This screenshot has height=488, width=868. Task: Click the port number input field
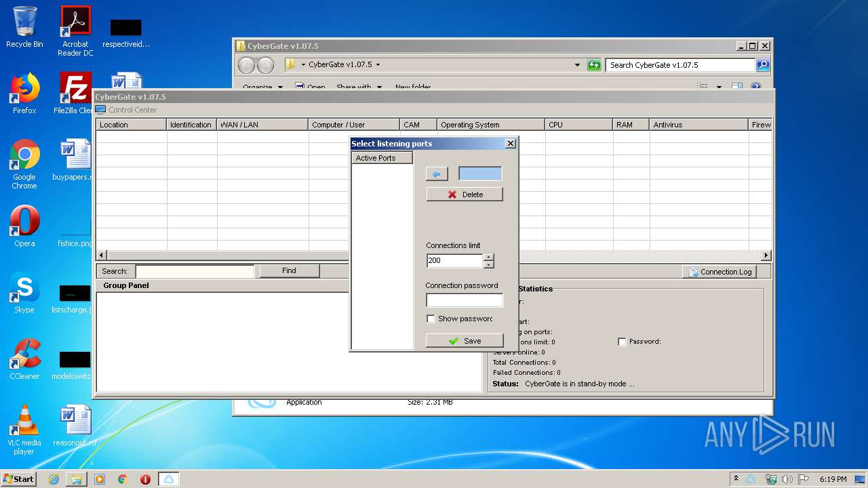pyautogui.click(x=480, y=174)
